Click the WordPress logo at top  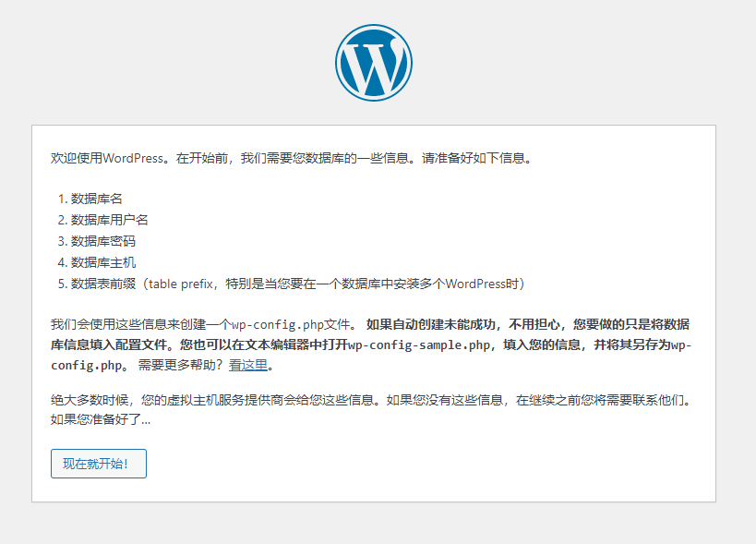coord(374,63)
